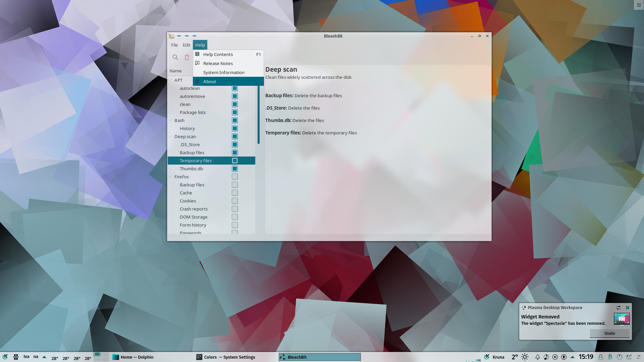
Task: Collapse the Firefox tree group
Action: [x=170, y=177]
